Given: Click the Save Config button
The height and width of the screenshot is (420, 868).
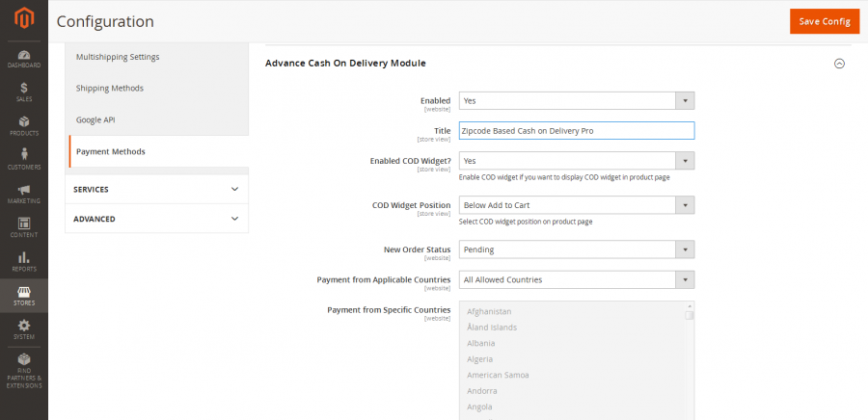Looking at the screenshot, I should (x=824, y=21).
